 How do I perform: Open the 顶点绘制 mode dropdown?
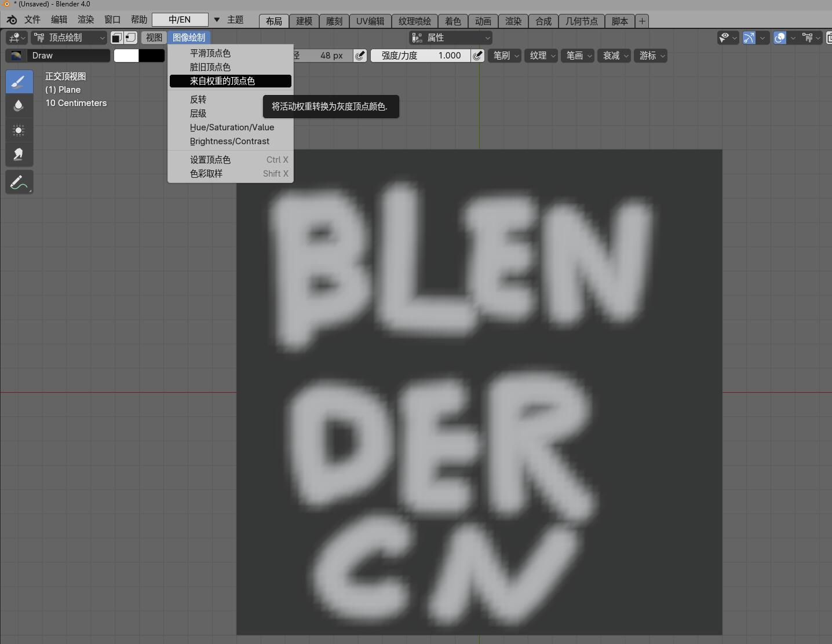(69, 38)
